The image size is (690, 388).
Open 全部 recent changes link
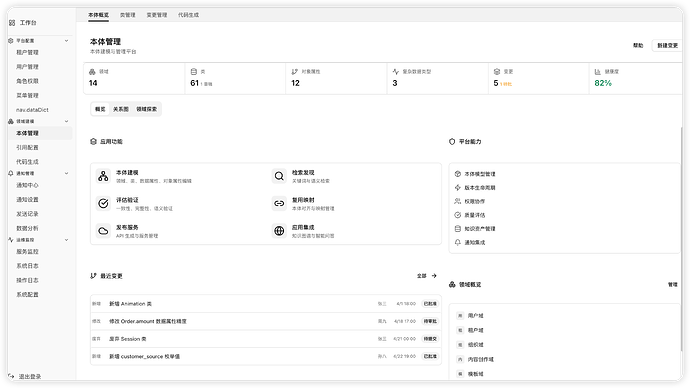[x=422, y=276]
